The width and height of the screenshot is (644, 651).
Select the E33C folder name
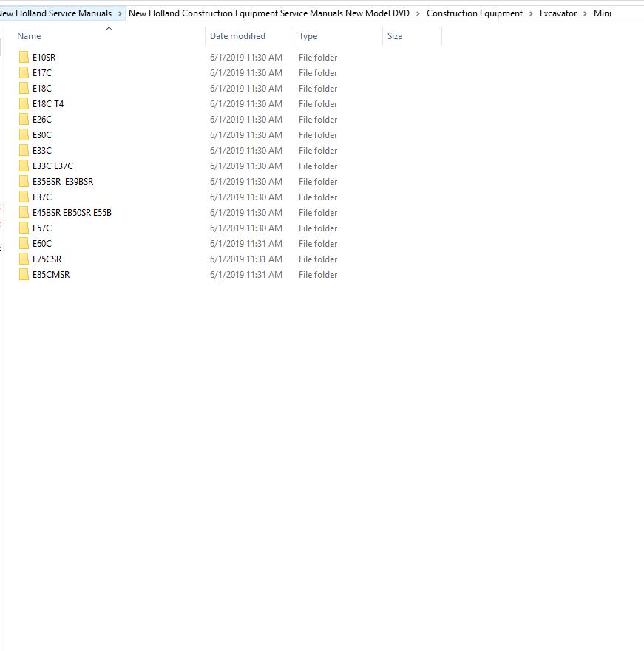(x=42, y=150)
